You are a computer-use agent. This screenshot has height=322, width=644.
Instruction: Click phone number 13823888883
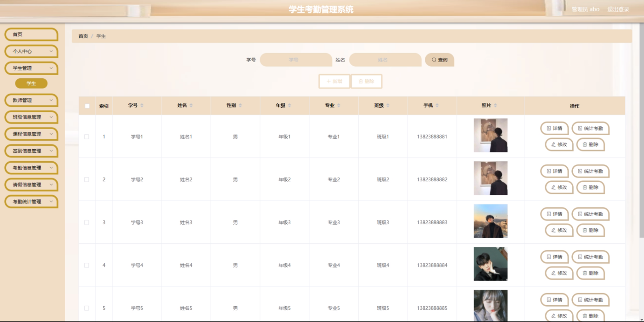(x=432, y=222)
